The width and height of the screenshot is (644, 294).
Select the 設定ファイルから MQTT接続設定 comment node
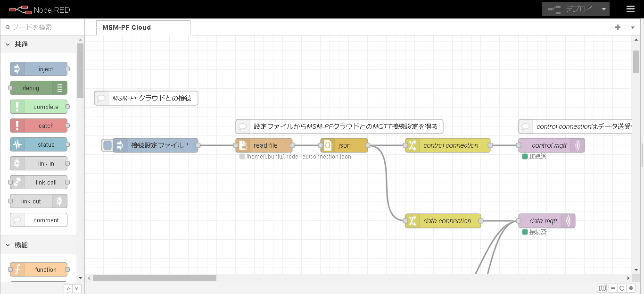(x=339, y=126)
